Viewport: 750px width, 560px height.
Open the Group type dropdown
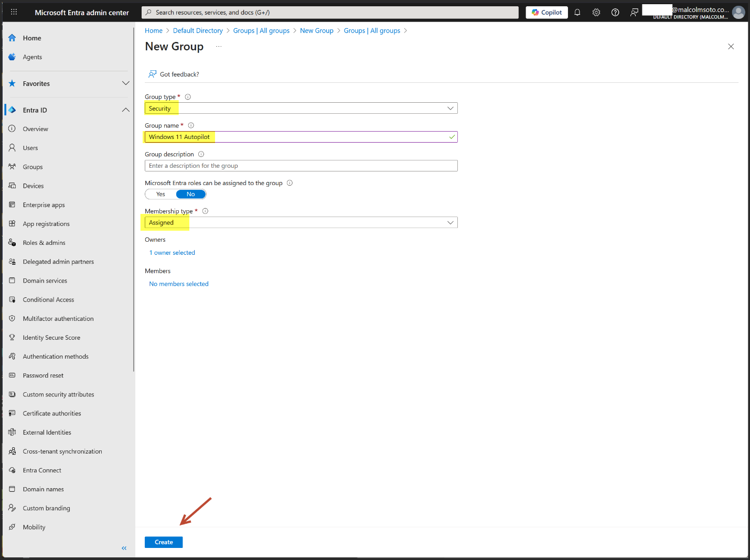point(301,109)
